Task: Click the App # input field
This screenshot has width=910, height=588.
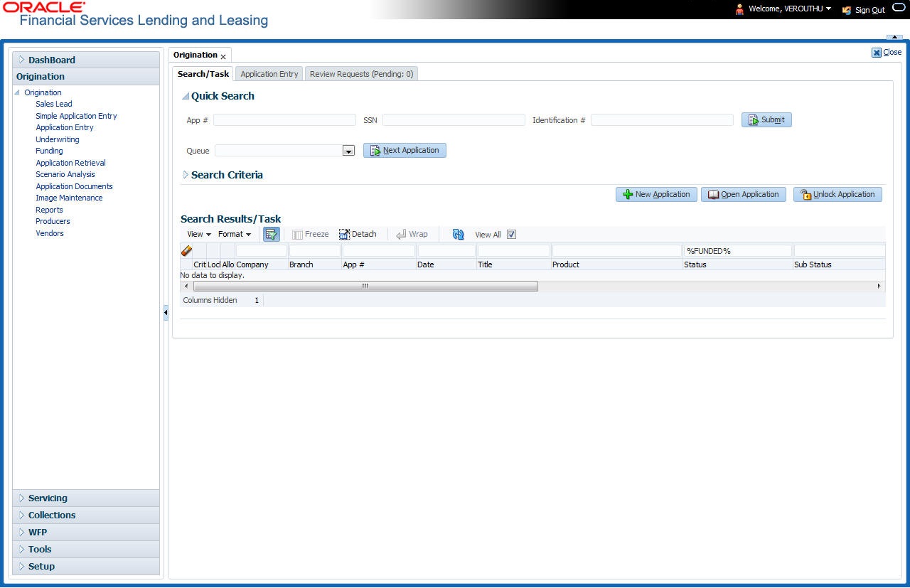Action: tap(284, 120)
